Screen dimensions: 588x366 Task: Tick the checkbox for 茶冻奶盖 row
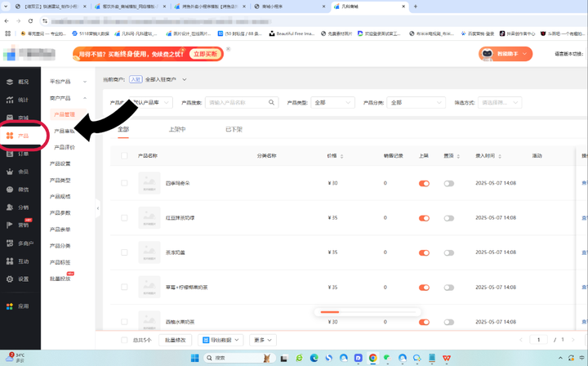[x=124, y=252]
